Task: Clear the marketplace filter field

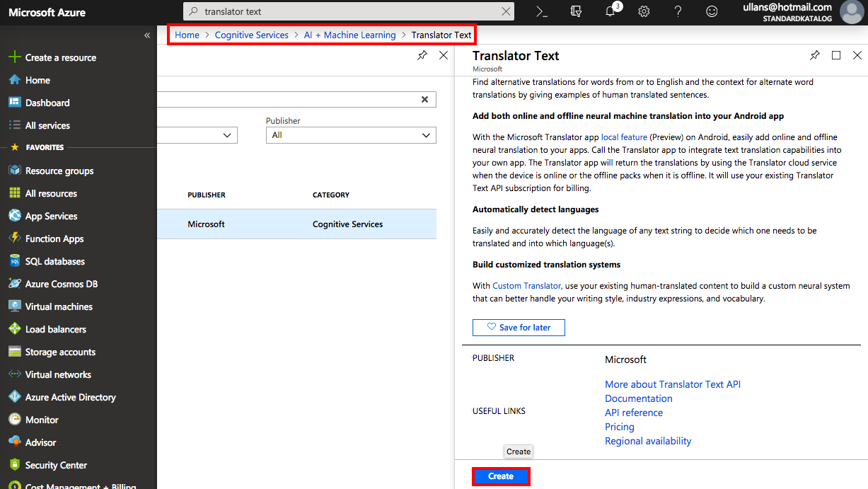Action: [x=424, y=100]
